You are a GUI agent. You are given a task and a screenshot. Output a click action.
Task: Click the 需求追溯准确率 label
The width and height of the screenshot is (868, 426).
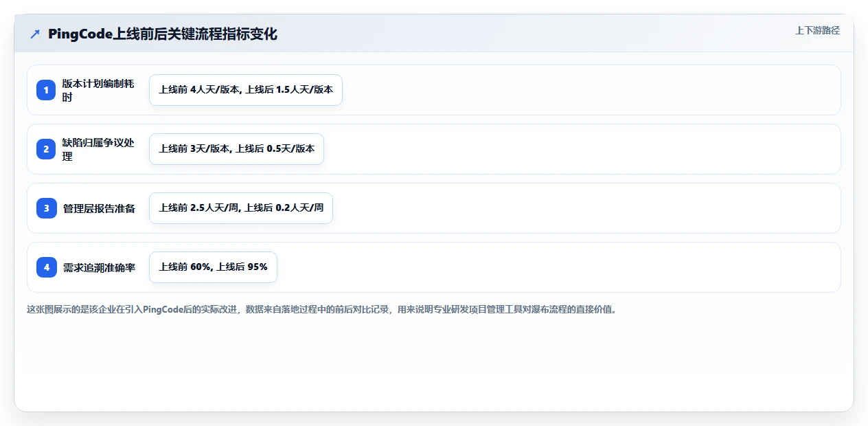pyautogui.click(x=99, y=267)
